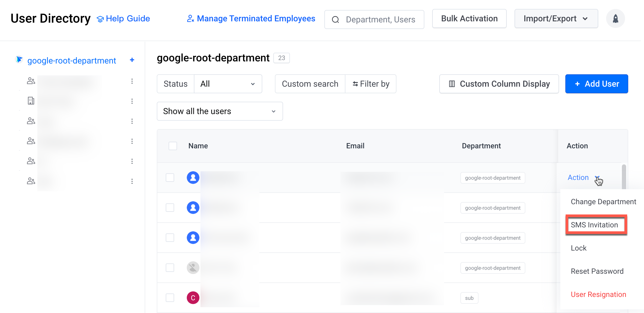
Task: Open three-dot menu of third sidebar department
Action: (x=132, y=121)
